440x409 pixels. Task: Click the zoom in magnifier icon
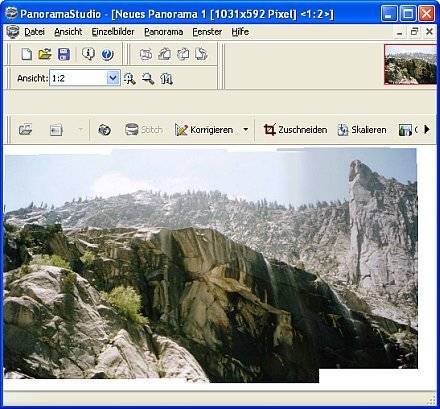pyautogui.click(x=130, y=79)
